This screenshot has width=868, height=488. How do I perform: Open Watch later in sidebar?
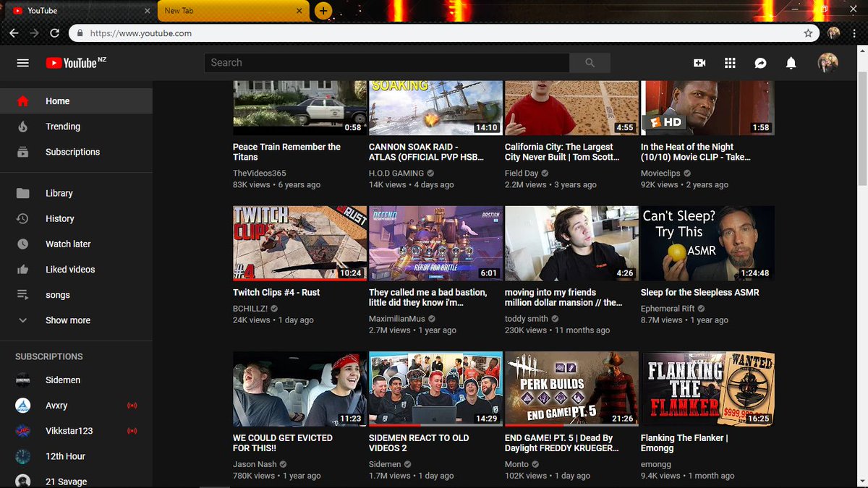tap(76, 244)
